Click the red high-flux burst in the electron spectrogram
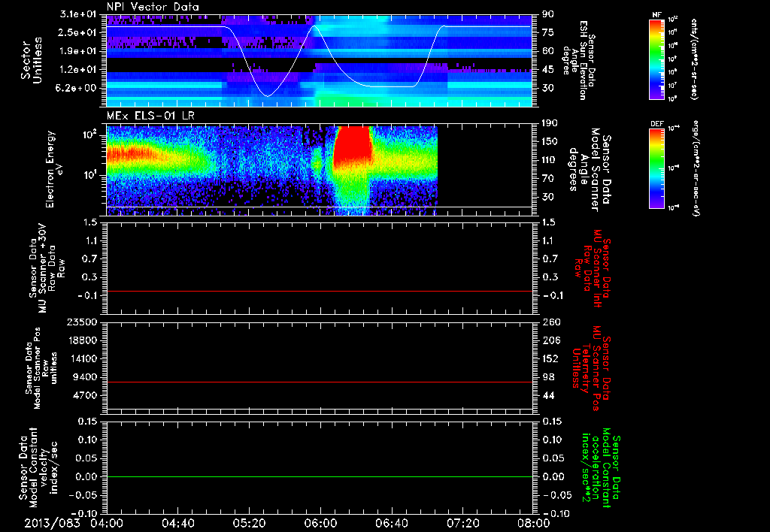770x532 pixels. coord(352,145)
